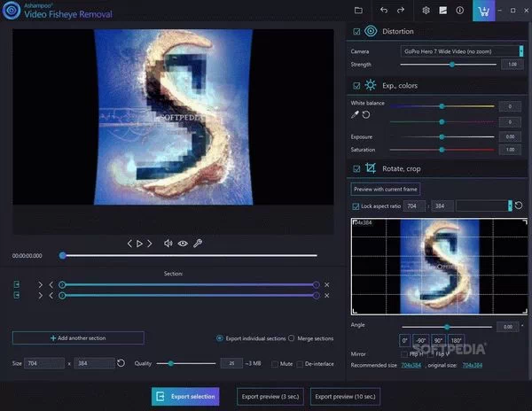
Task: Open the settings gear
Action: tap(426, 11)
